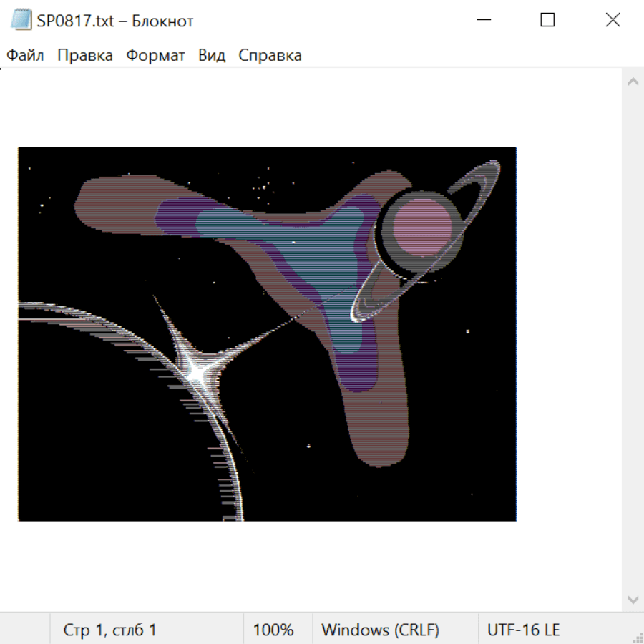
Task: Click the Windows (CRLF) status field
Action: tap(380, 630)
